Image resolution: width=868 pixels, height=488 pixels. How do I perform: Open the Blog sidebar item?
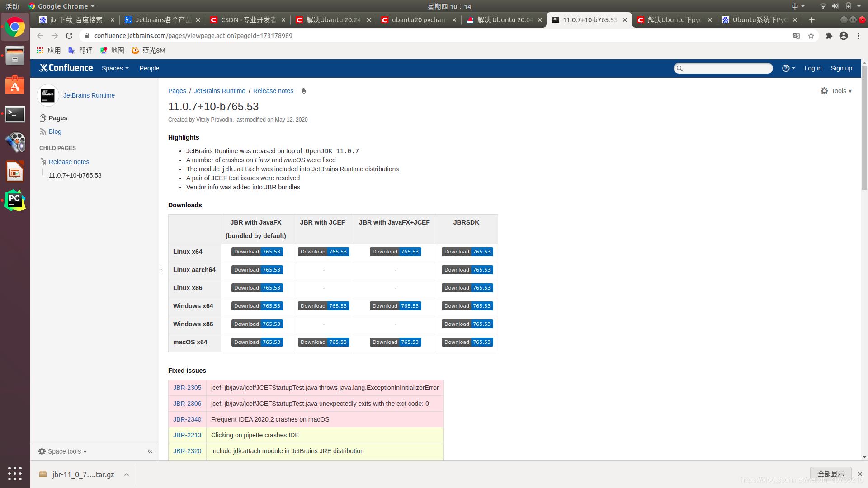pos(55,131)
